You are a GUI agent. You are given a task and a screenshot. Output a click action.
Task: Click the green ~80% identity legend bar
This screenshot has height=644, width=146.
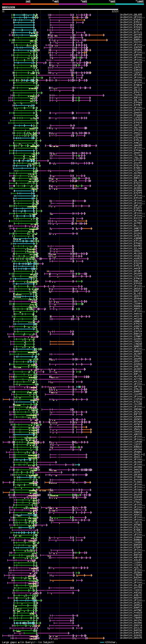[101, 4]
